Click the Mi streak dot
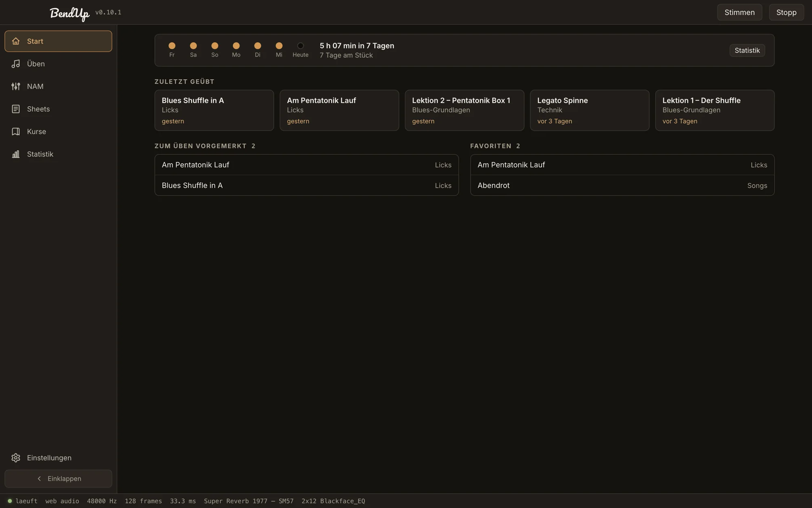Image resolution: width=812 pixels, height=508 pixels. (279, 46)
